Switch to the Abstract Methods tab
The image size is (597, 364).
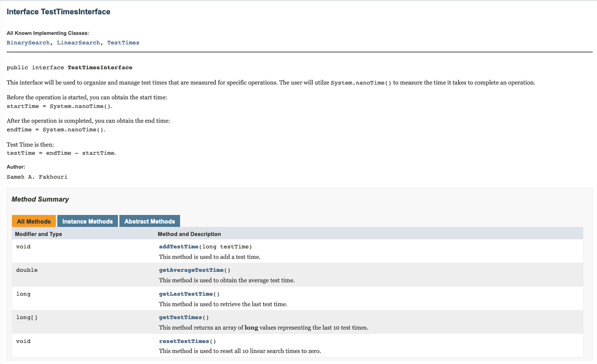point(149,221)
